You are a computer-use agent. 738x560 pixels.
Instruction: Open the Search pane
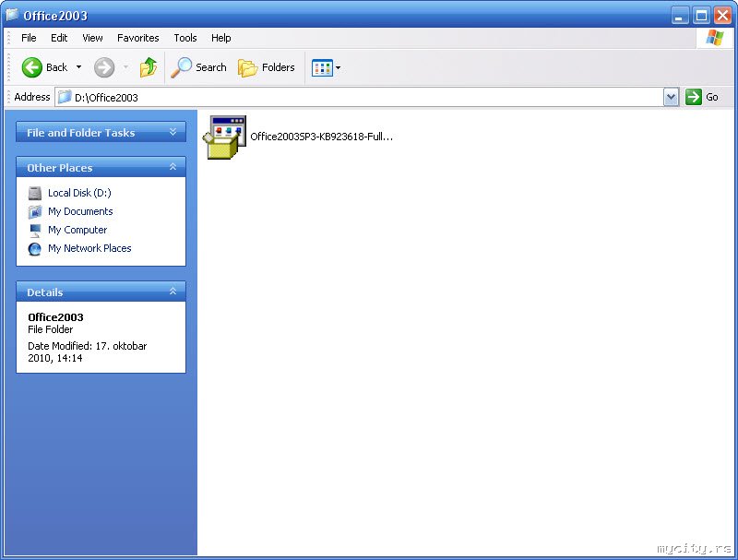198,67
